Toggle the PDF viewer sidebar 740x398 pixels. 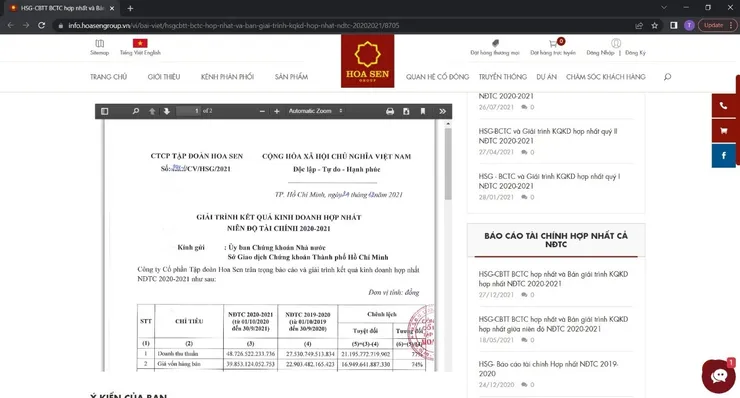[105, 111]
